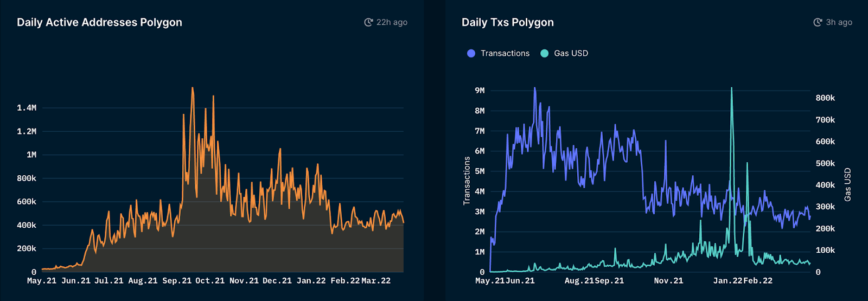Click the Oct.21 x-axis label
This screenshot has width=868, height=301.
click(210, 281)
